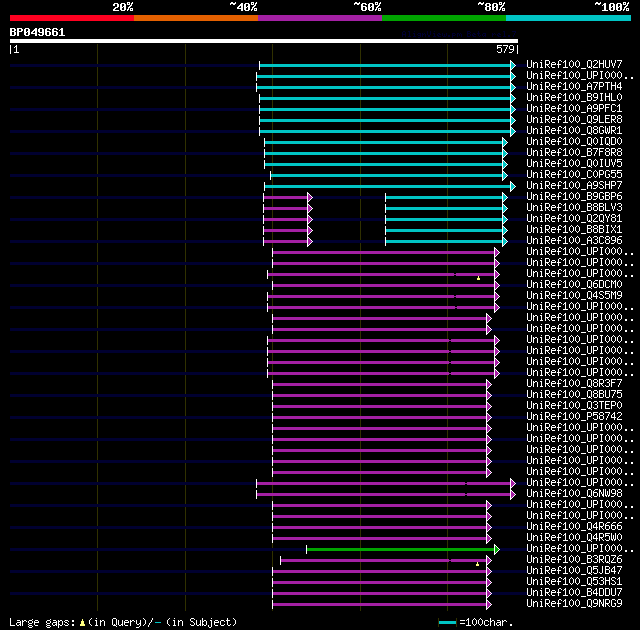Select the UniRef100_B8BLV3 label
640x630 pixels.
pos(574,208)
